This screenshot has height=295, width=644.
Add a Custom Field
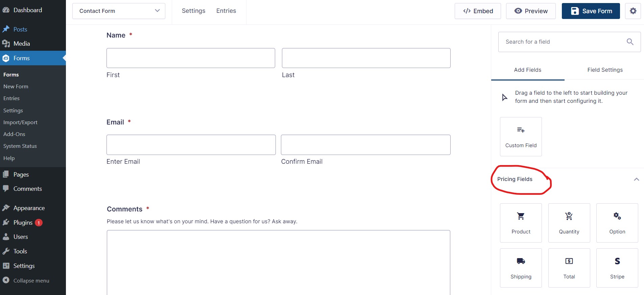point(521,137)
